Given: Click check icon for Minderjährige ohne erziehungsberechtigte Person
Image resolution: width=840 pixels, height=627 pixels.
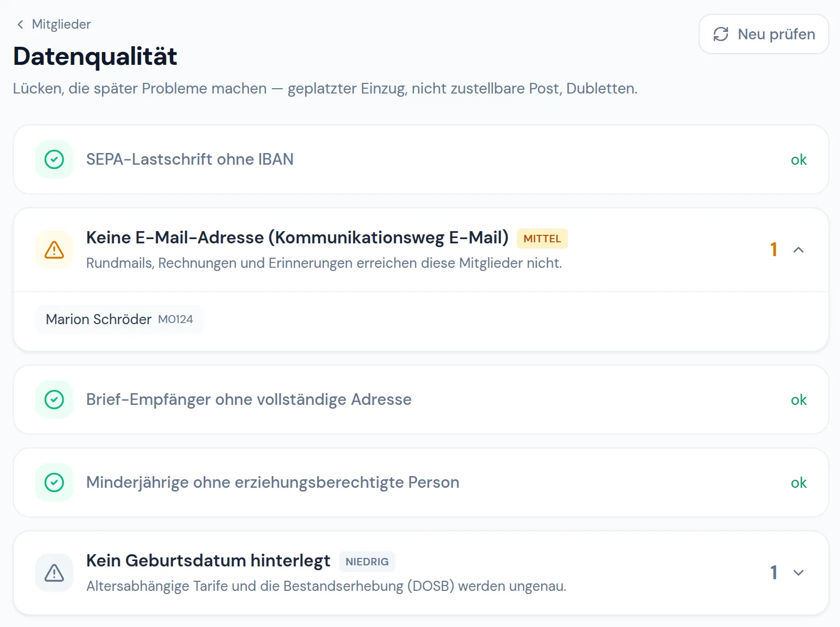Looking at the screenshot, I should tap(54, 482).
